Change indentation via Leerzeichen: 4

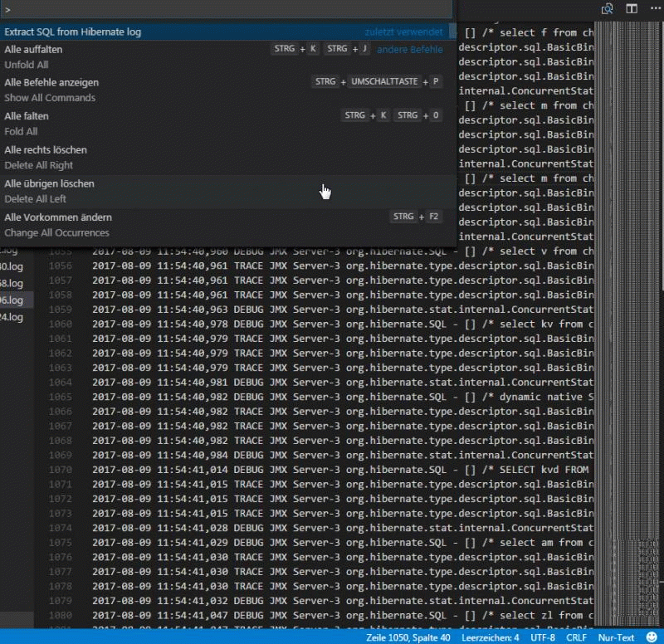pyautogui.click(x=488, y=637)
